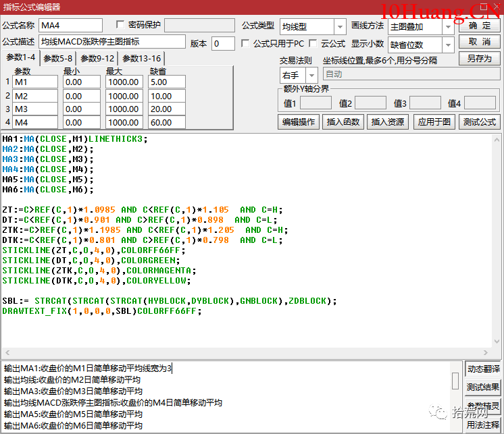Click M2's default 10.00 field

167,96
